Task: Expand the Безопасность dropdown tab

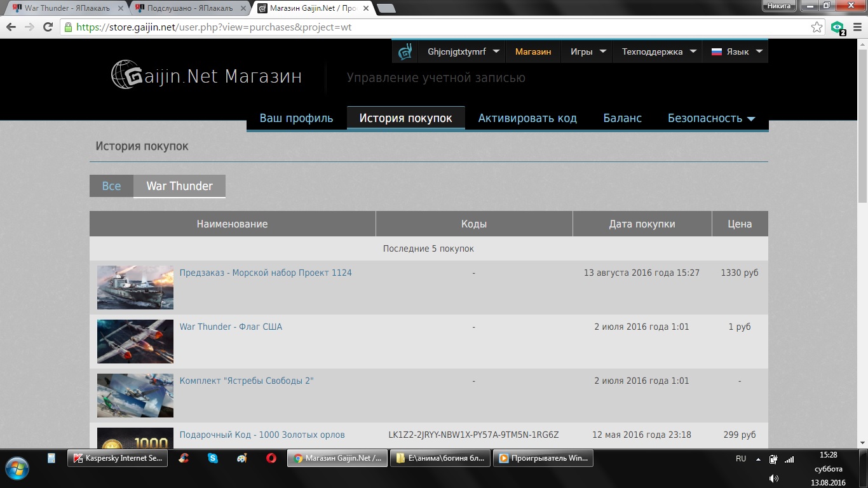Action: (x=712, y=118)
